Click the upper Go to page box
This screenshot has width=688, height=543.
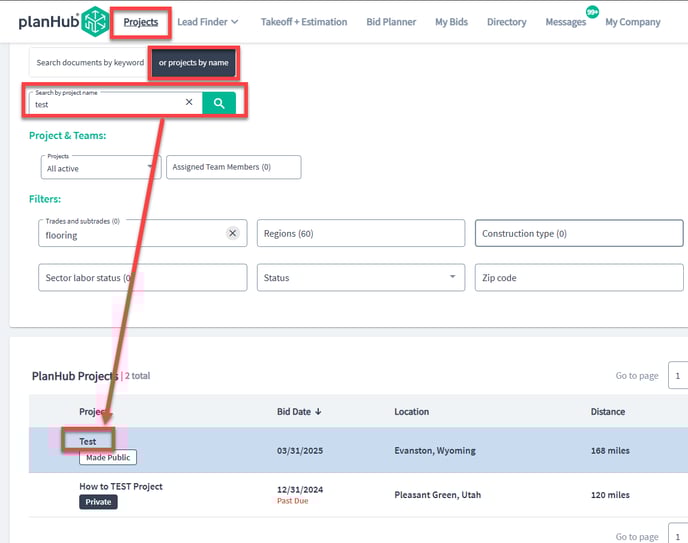click(x=678, y=375)
